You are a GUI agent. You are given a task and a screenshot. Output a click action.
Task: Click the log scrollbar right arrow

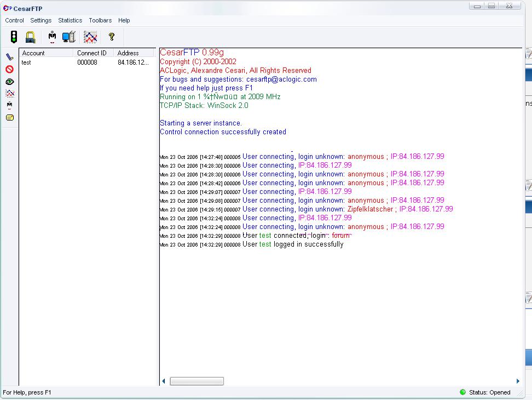tap(518, 381)
